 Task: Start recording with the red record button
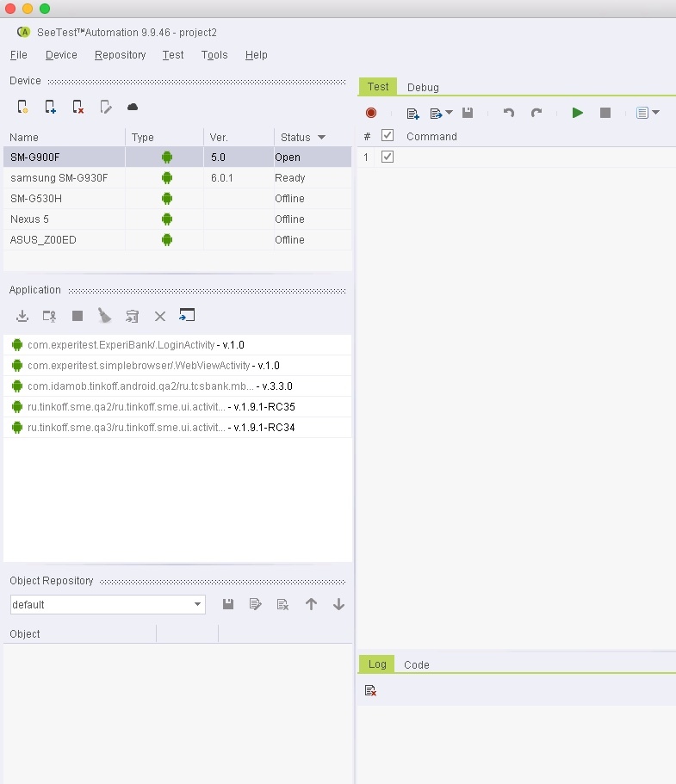[x=371, y=113]
